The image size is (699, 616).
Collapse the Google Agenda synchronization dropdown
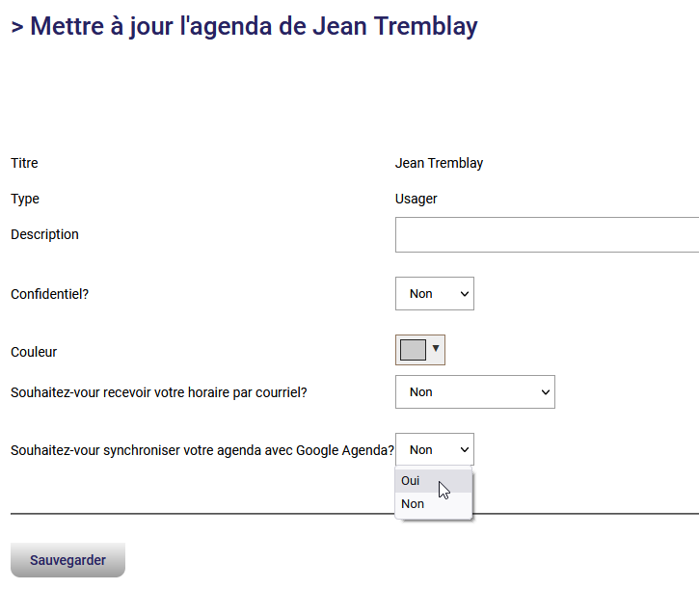click(434, 450)
